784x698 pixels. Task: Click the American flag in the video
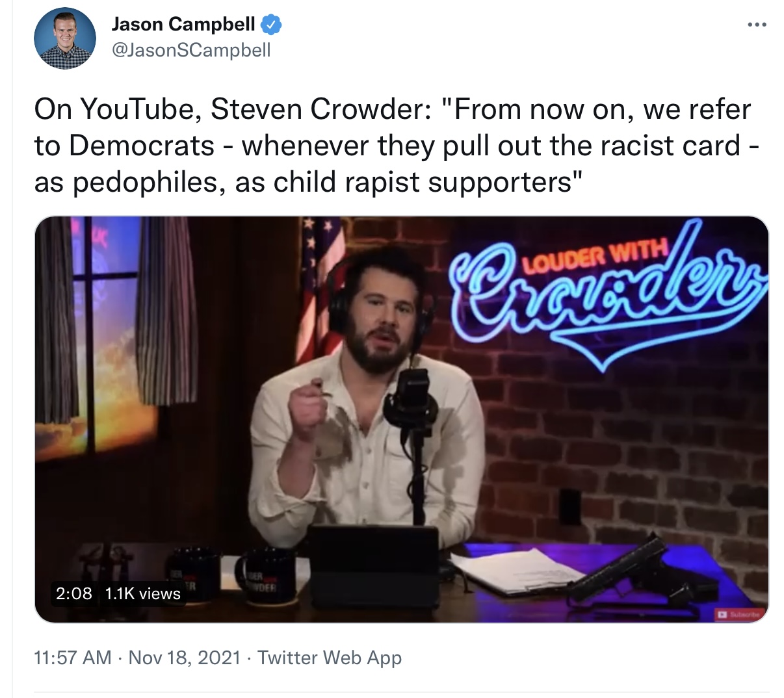tap(319, 286)
